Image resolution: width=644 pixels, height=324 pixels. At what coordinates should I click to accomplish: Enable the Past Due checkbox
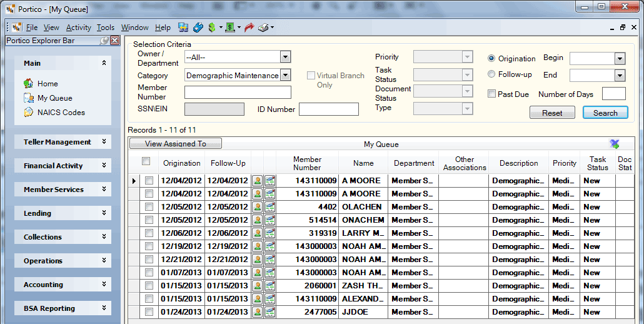(x=491, y=94)
